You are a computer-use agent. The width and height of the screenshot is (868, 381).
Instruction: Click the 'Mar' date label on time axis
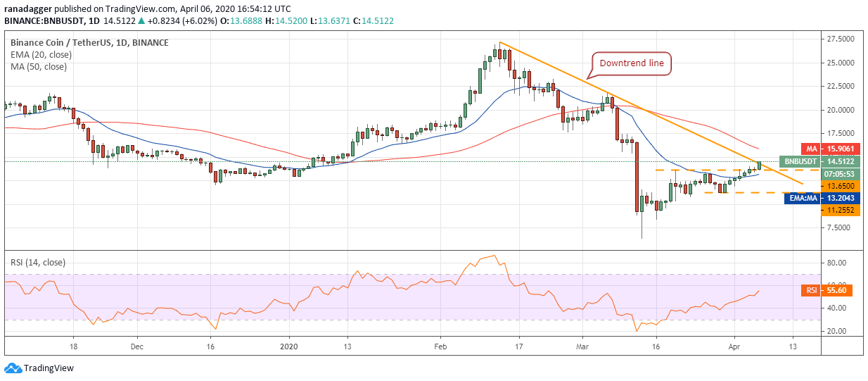click(x=583, y=346)
